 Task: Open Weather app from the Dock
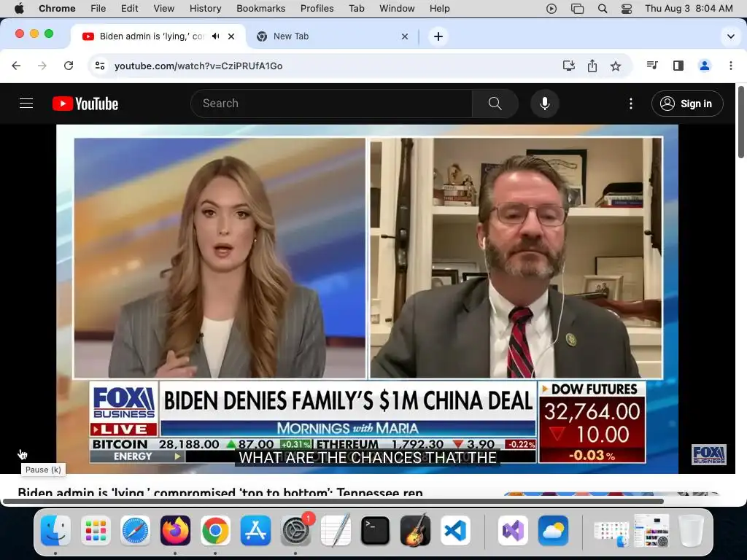(553, 530)
